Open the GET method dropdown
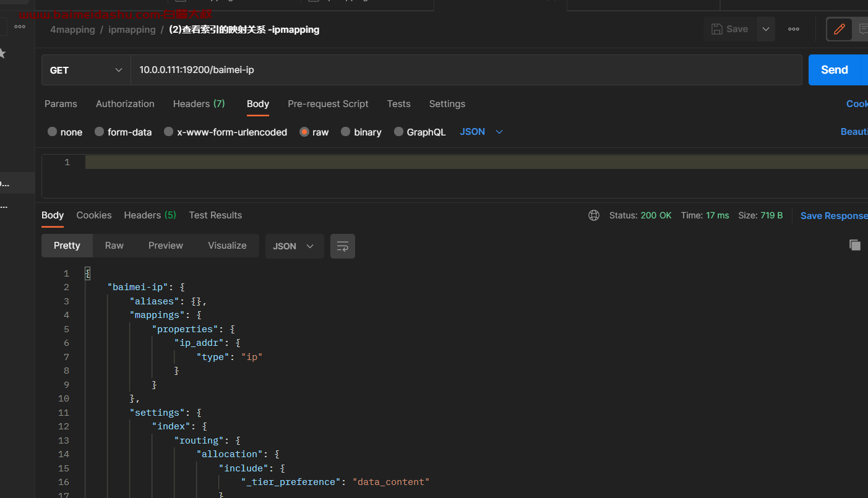868x498 pixels. click(x=86, y=70)
